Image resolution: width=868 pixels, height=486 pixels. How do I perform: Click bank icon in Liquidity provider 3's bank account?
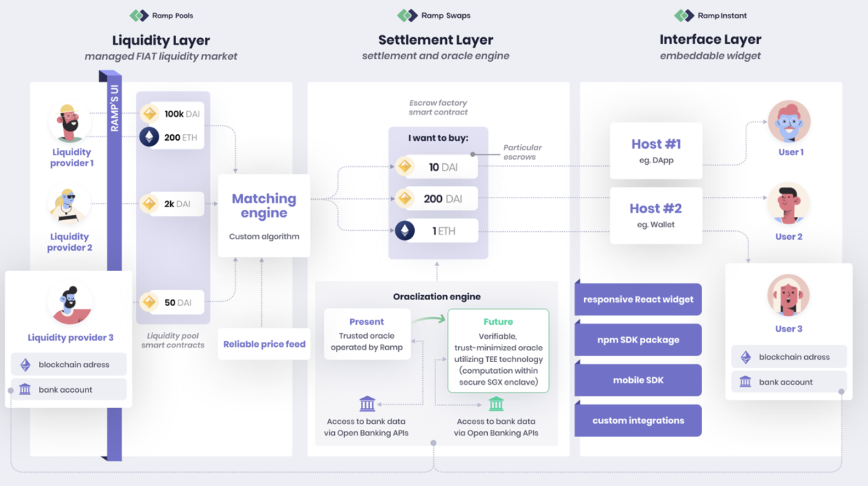[x=25, y=389]
